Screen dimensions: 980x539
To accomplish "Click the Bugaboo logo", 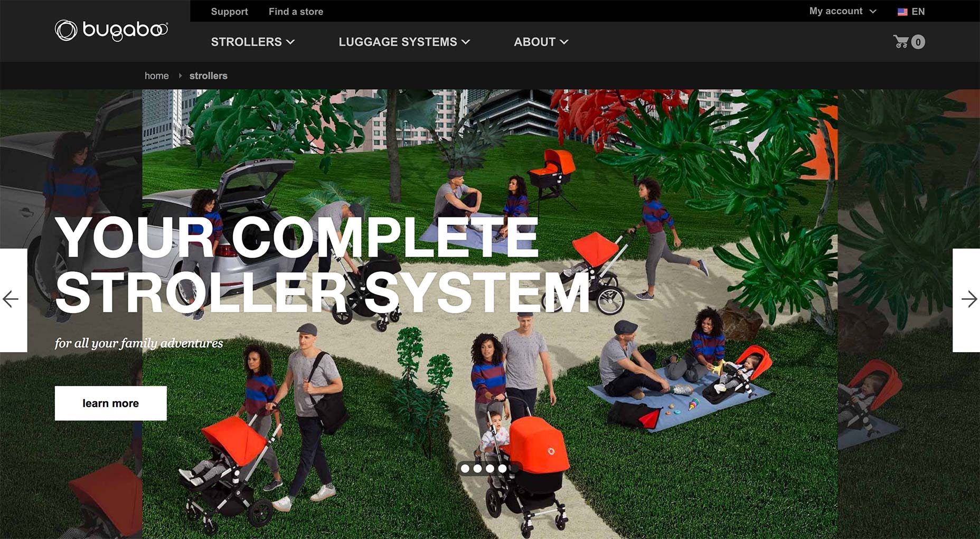I will [111, 31].
